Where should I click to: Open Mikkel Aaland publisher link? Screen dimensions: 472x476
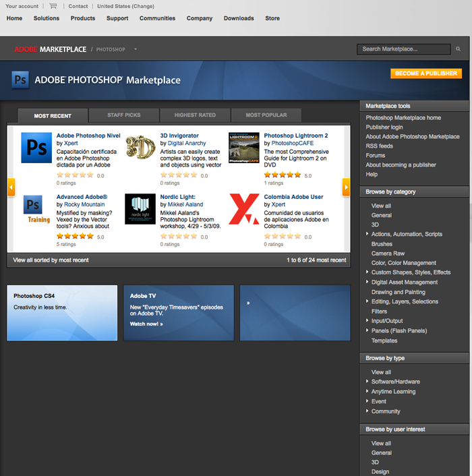(x=185, y=204)
